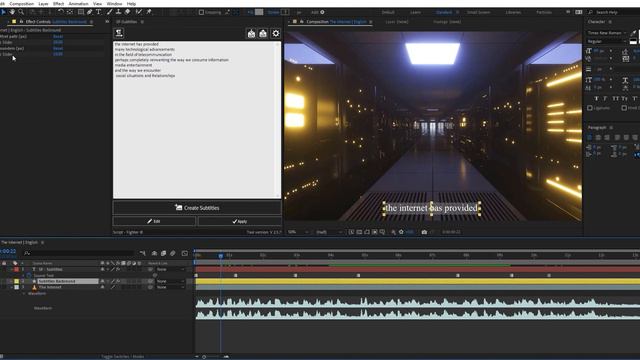The width and height of the screenshot is (640, 360).
Task: Open parent dropdown for Subtitles Background layer
Action: pyautogui.click(x=171, y=281)
